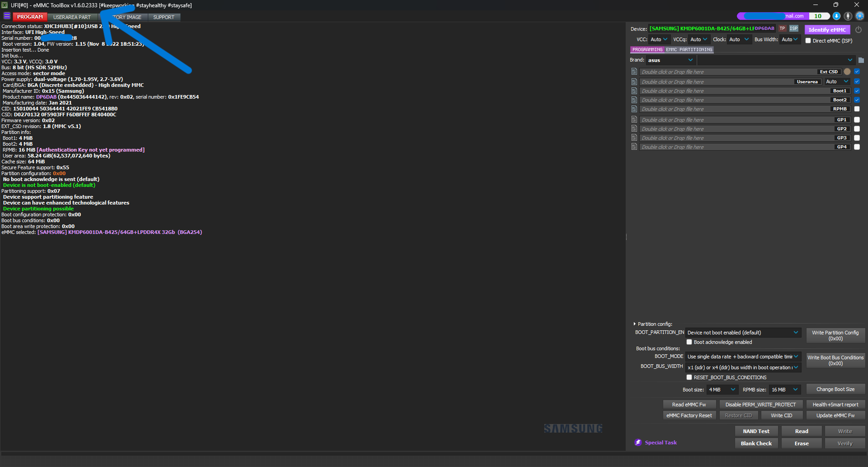Click the file icon of GP1 row
868x467 pixels.
pos(634,119)
